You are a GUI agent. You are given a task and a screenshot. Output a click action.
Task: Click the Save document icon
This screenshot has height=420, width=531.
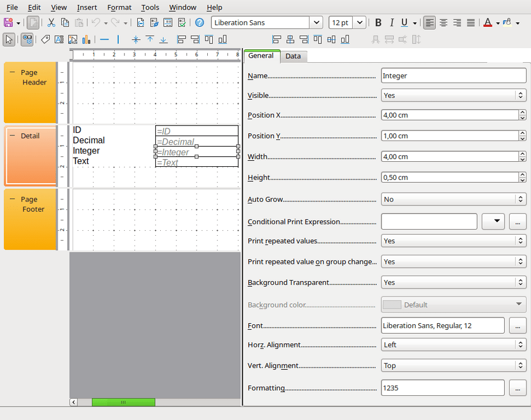pos(8,23)
